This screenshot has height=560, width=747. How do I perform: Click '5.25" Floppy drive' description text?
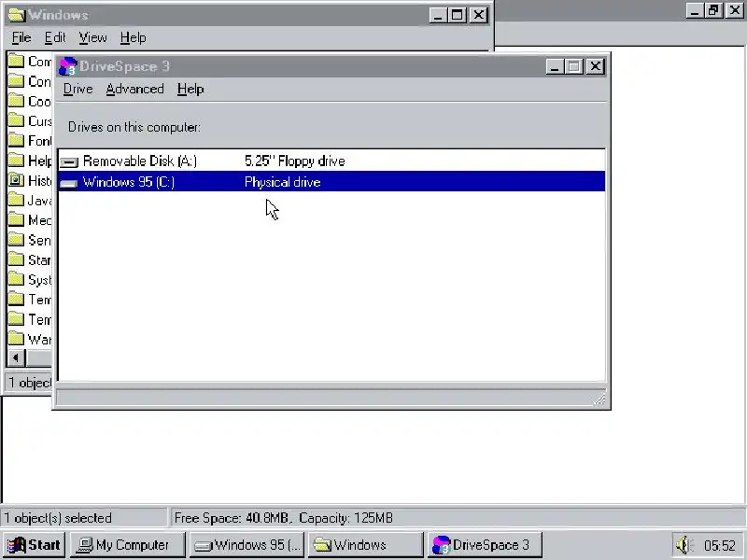point(294,161)
